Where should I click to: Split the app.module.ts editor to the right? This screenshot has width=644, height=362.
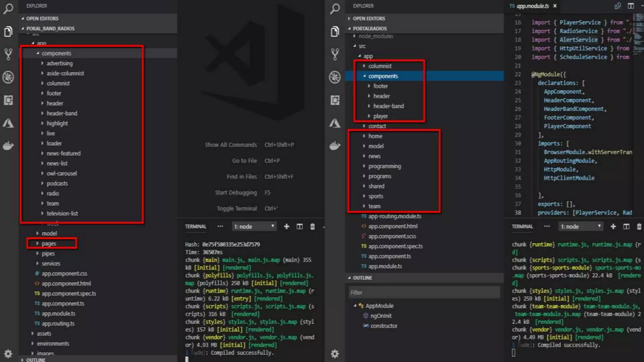[x=631, y=6]
